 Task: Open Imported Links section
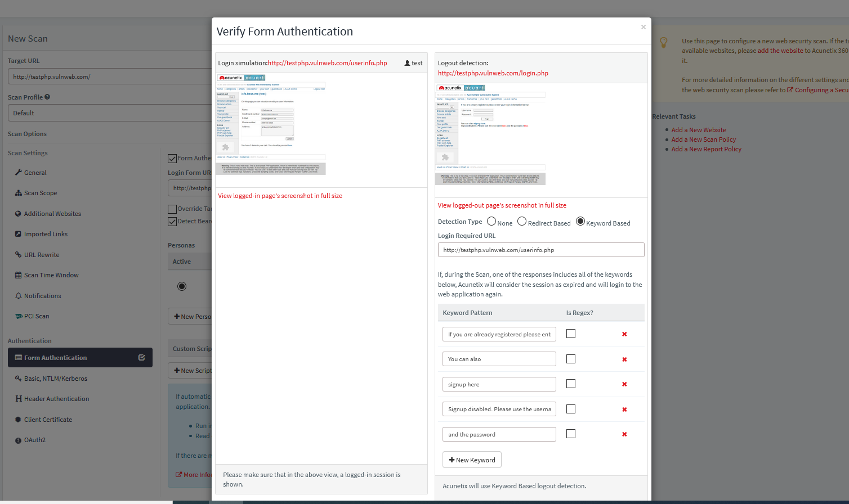[x=41, y=234]
